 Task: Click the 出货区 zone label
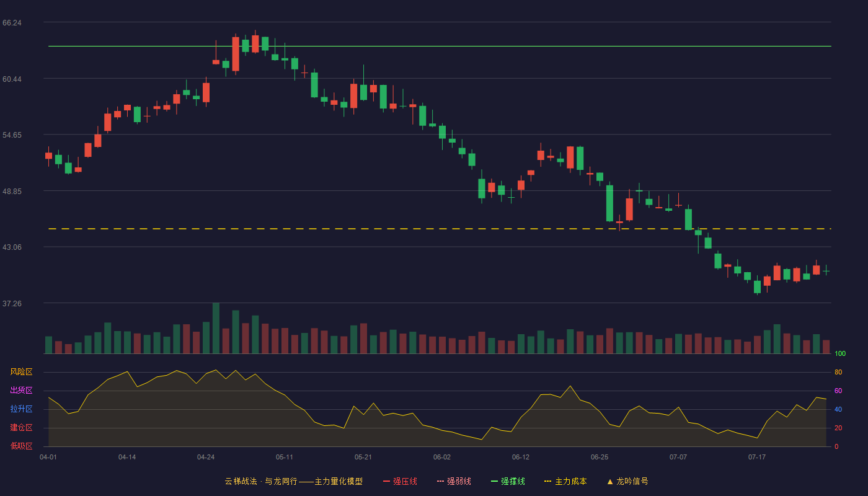pyautogui.click(x=21, y=391)
